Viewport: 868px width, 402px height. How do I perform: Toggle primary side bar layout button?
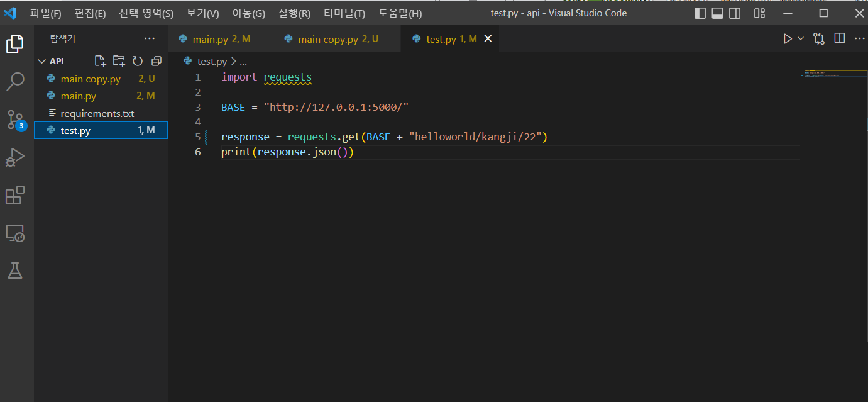click(x=700, y=13)
